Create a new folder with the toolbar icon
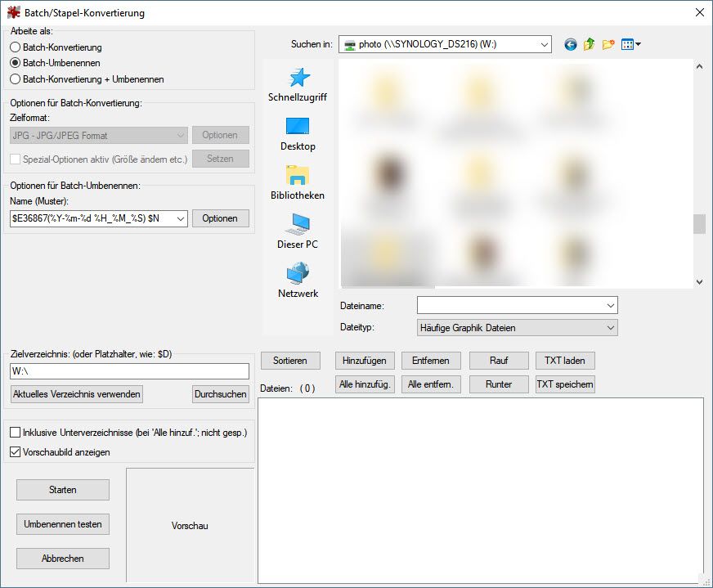The height and width of the screenshot is (588, 713). 608,44
